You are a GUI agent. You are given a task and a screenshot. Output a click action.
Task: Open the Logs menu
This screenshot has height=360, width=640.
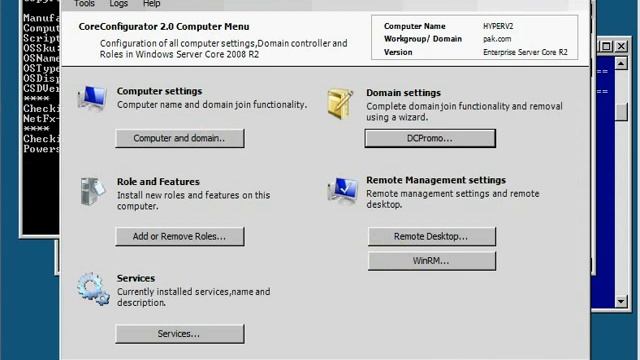118,4
